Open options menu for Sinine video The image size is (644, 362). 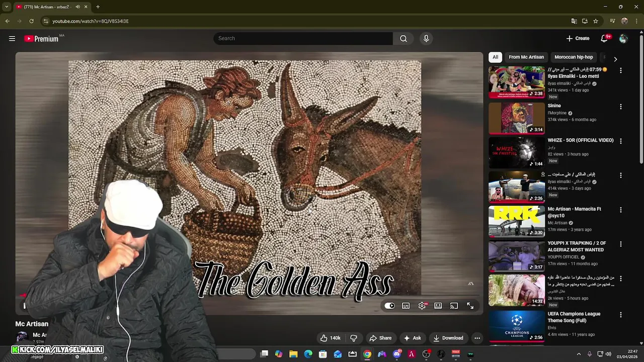point(621,107)
